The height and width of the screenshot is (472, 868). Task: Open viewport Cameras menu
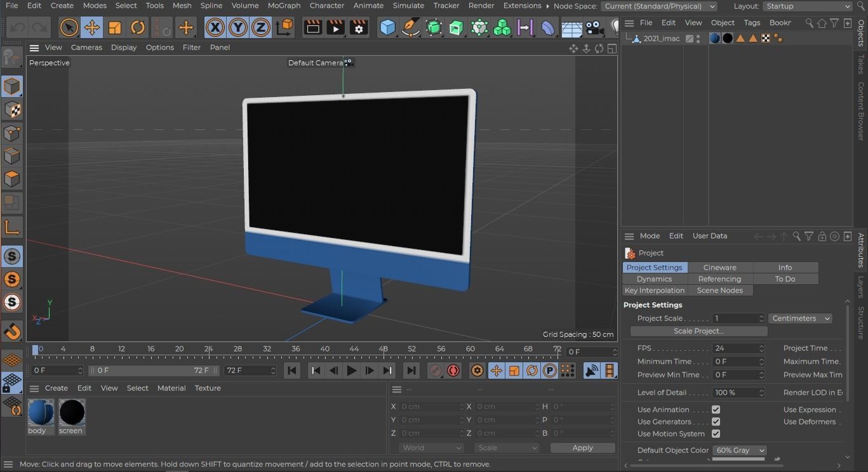[86, 48]
